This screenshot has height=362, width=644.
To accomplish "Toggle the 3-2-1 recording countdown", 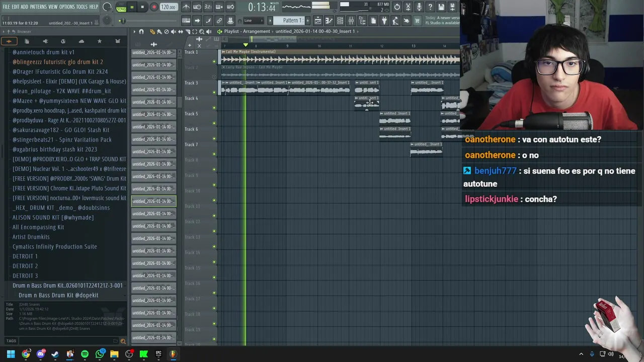I will [208, 7].
